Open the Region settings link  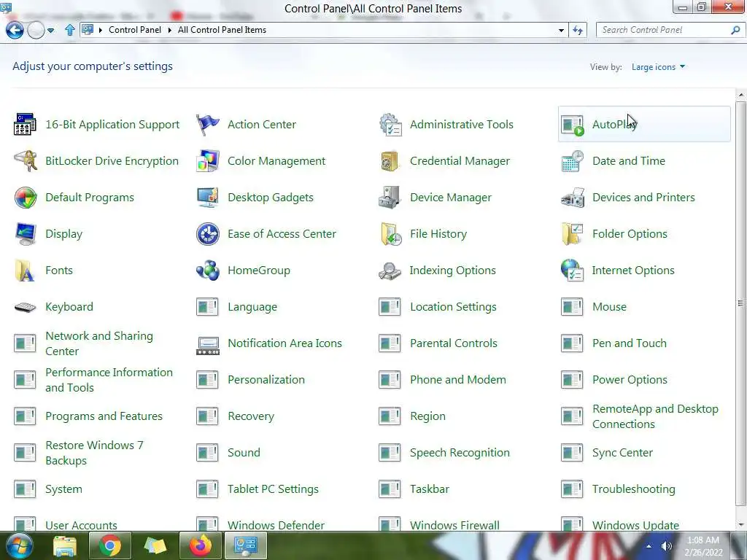pyautogui.click(x=427, y=416)
